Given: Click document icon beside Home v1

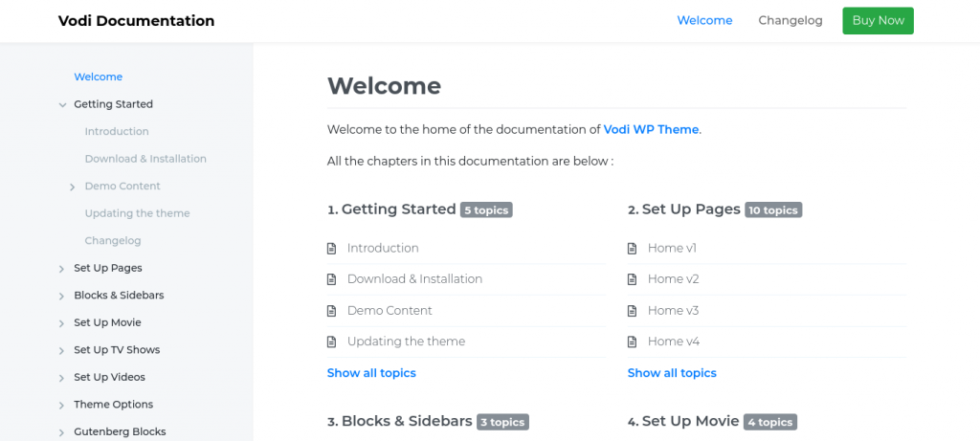Looking at the screenshot, I should pos(632,249).
